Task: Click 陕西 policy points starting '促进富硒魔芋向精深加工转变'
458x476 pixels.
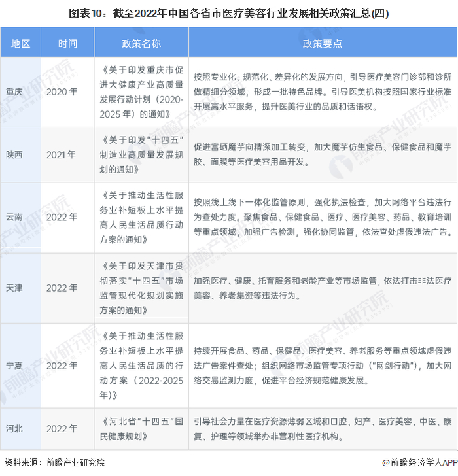Action: click(323, 154)
